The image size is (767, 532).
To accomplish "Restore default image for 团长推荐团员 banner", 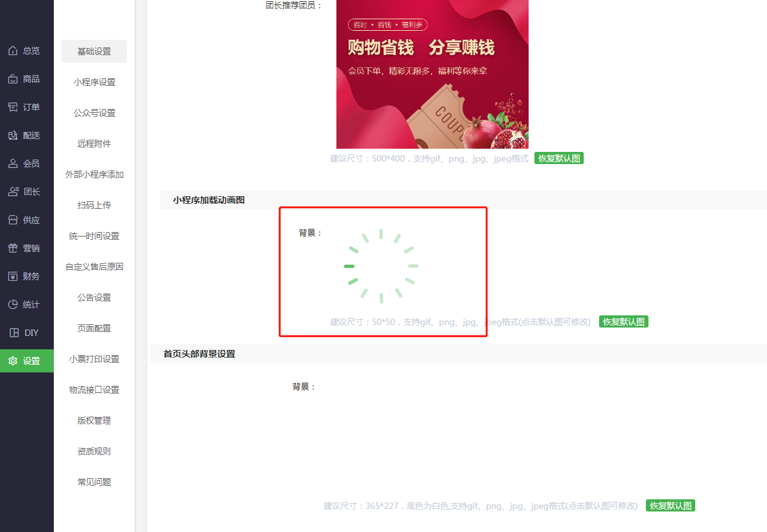I will click(559, 158).
